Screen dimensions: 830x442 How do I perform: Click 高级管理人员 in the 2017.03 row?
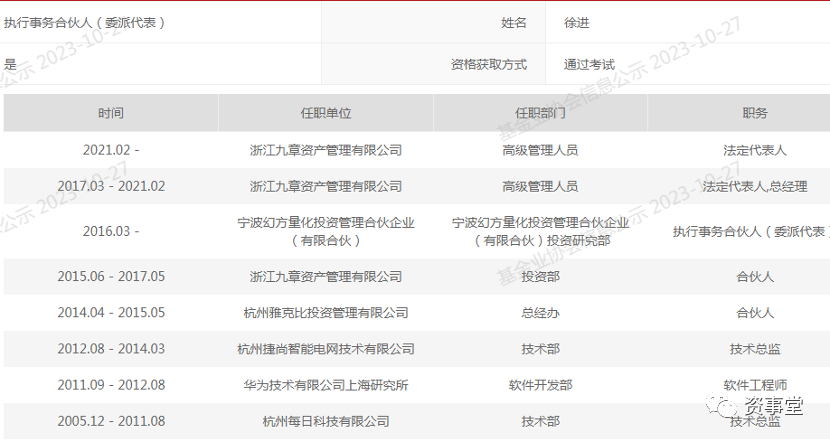click(x=540, y=186)
